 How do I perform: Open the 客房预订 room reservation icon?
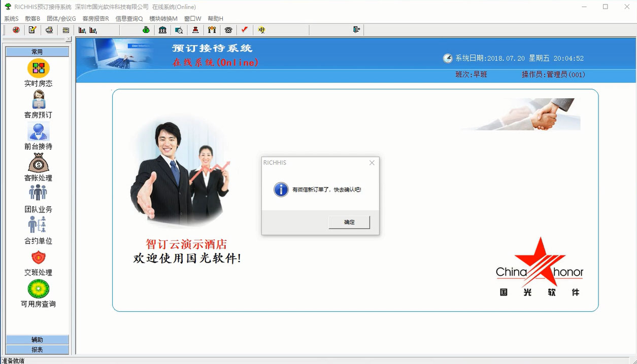tap(39, 100)
